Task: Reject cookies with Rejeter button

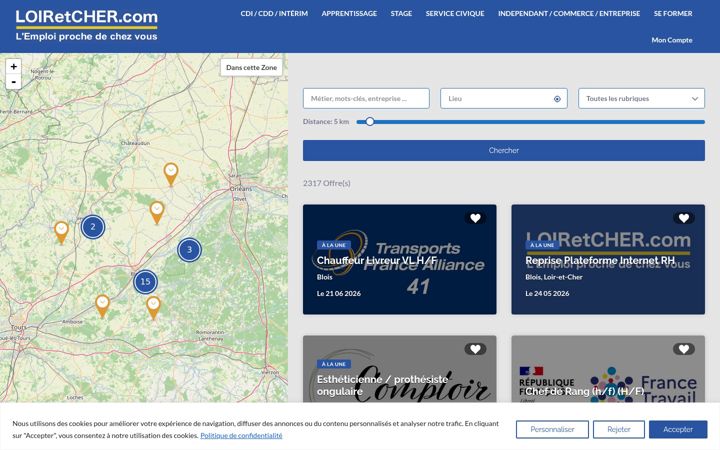Action: click(x=619, y=429)
